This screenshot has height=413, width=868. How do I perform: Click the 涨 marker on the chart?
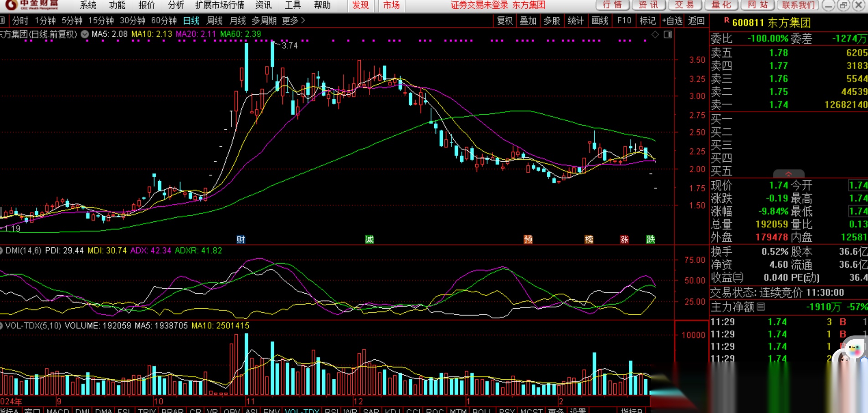point(624,240)
